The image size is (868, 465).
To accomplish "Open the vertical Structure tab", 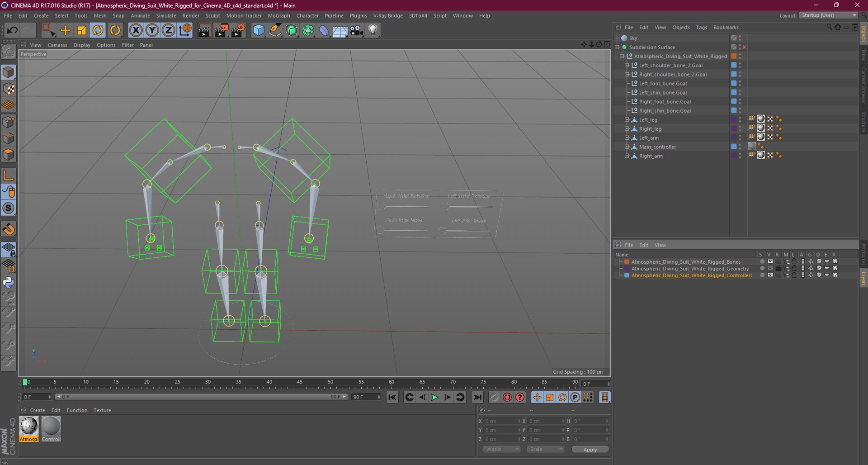I will click(x=863, y=122).
